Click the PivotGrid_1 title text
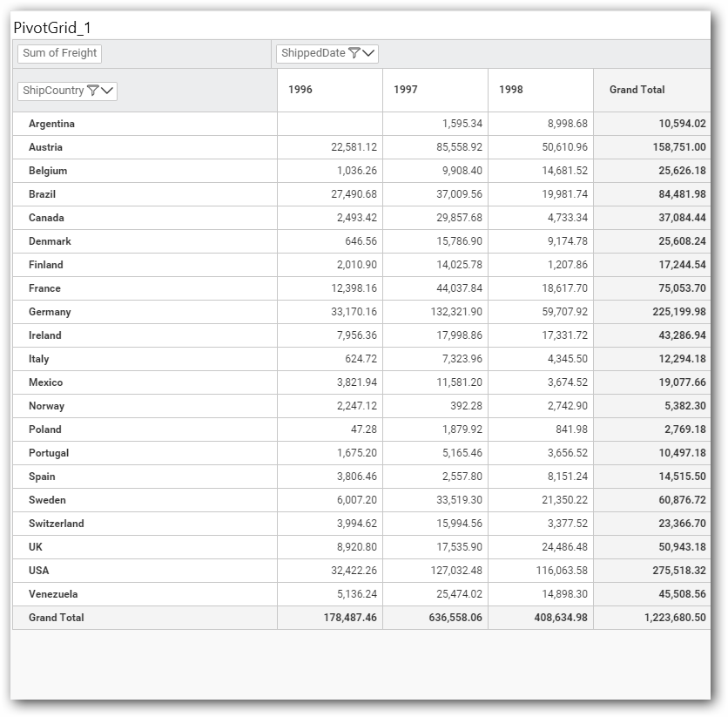The width and height of the screenshot is (728, 717). coord(52,27)
